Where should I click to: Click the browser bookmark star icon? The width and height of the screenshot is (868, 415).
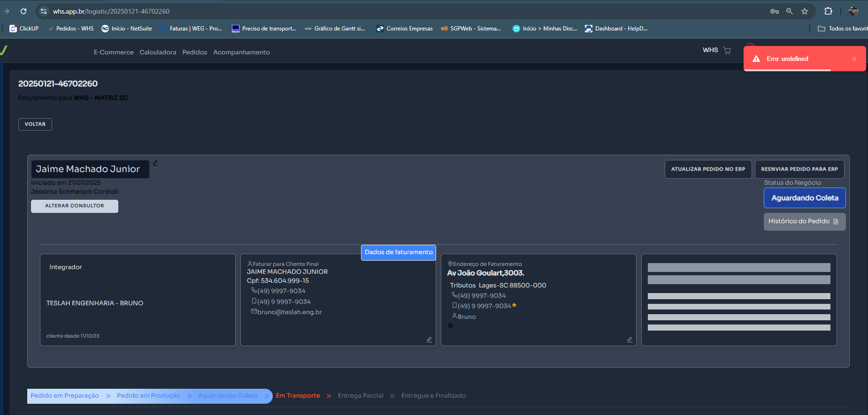[x=805, y=11]
